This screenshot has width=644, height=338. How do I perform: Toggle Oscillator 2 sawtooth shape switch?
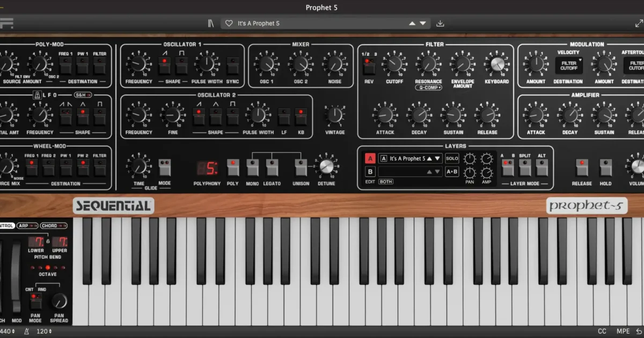(x=199, y=116)
